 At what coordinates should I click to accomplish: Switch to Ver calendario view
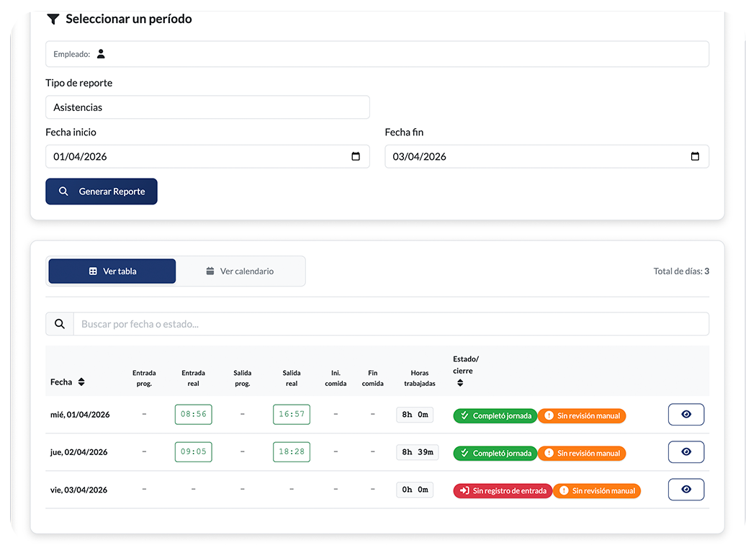pyautogui.click(x=240, y=271)
